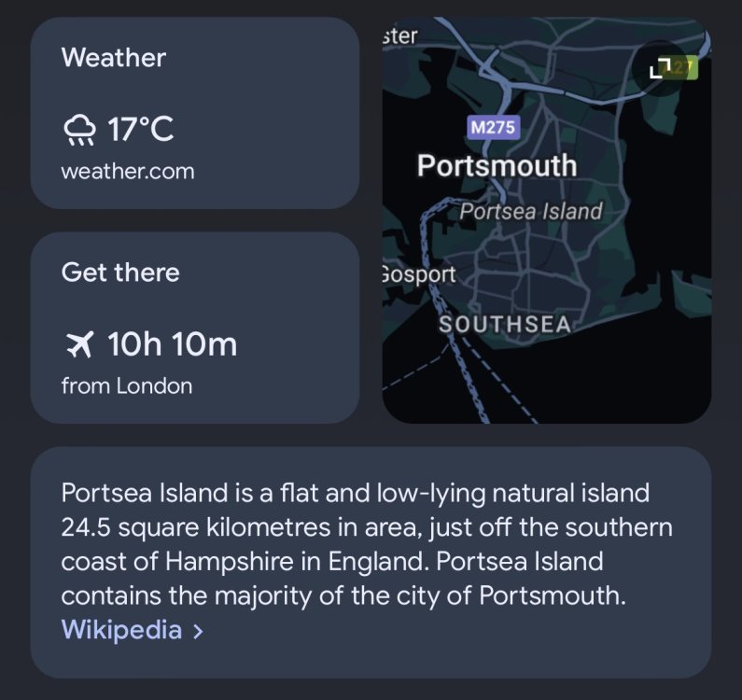Click the Weather heading
Viewport: 742px width, 700px height.
coord(114,58)
